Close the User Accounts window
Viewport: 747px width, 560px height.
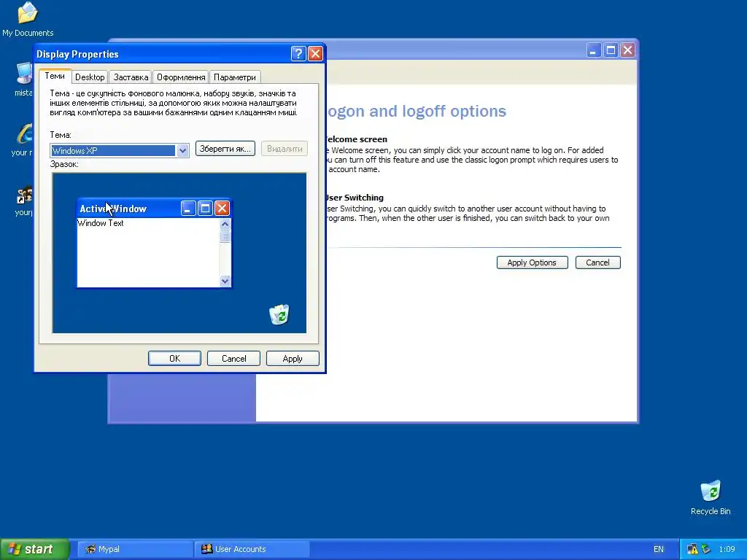tap(627, 50)
